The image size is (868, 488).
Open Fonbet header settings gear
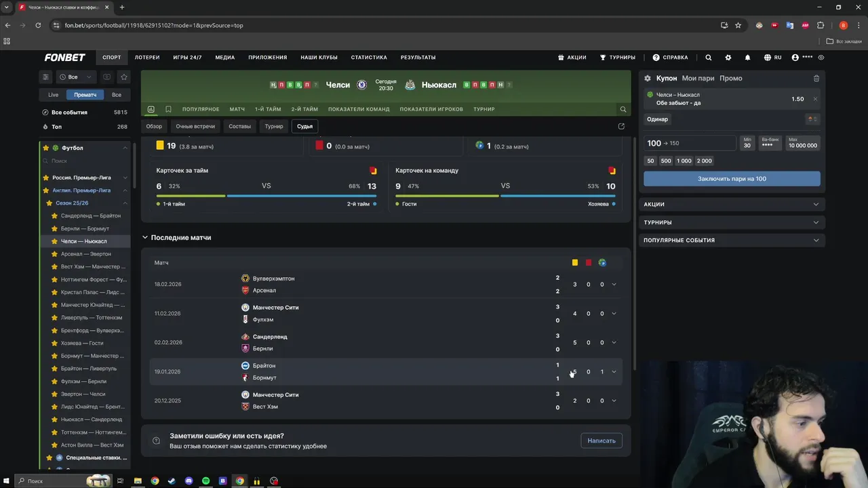(x=728, y=58)
